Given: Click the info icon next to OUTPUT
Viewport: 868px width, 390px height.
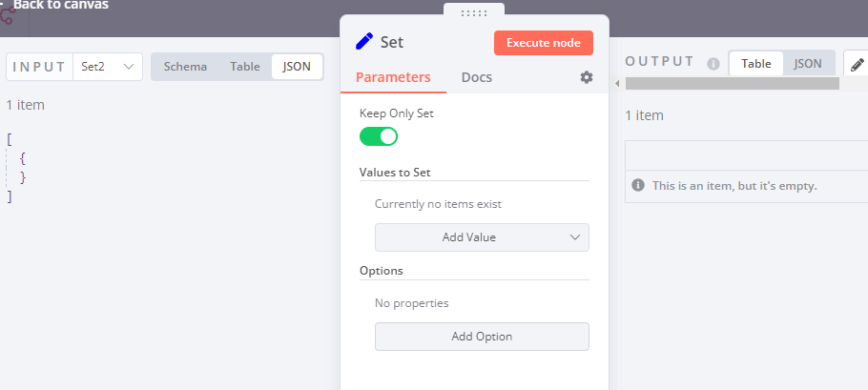Looking at the screenshot, I should [x=713, y=63].
